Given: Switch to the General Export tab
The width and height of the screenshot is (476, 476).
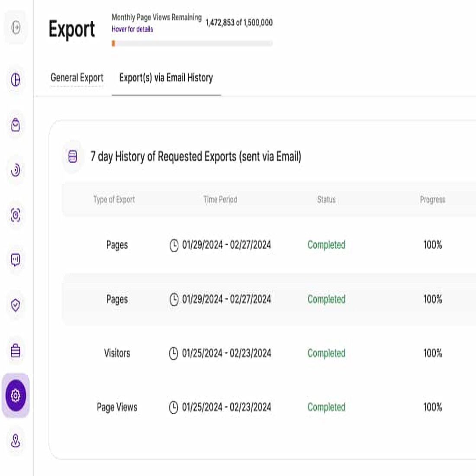Looking at the screenshot, I should coord(77,78).
